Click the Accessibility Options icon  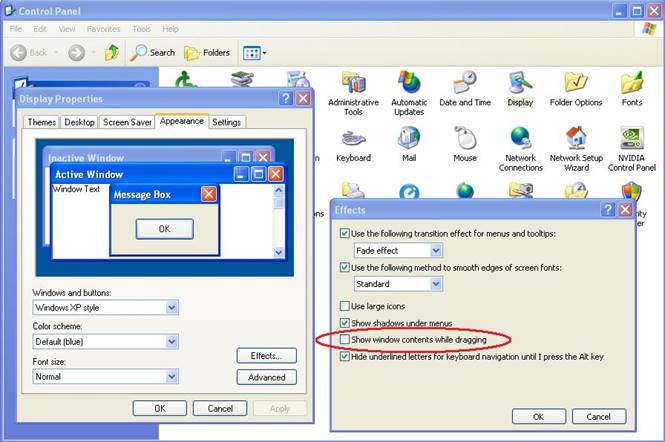tap(185, 78)
